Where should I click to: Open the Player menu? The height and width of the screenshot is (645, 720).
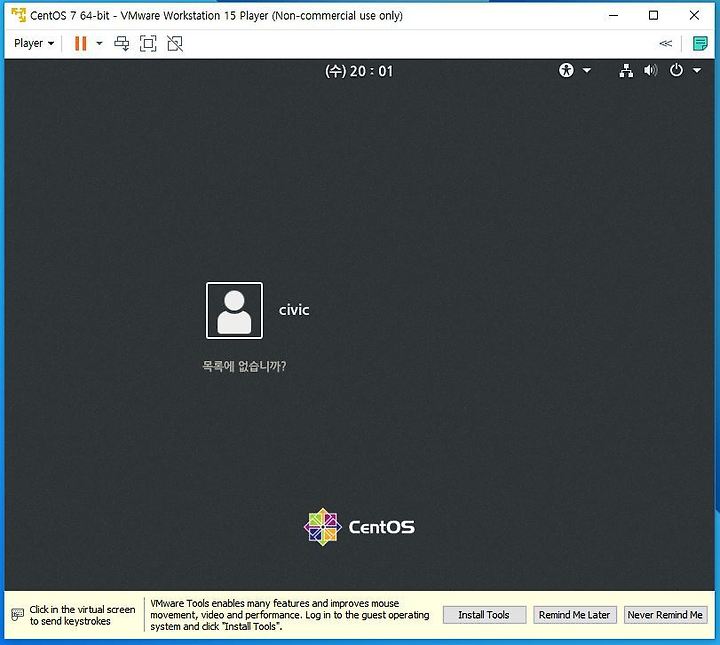[34, 43]
